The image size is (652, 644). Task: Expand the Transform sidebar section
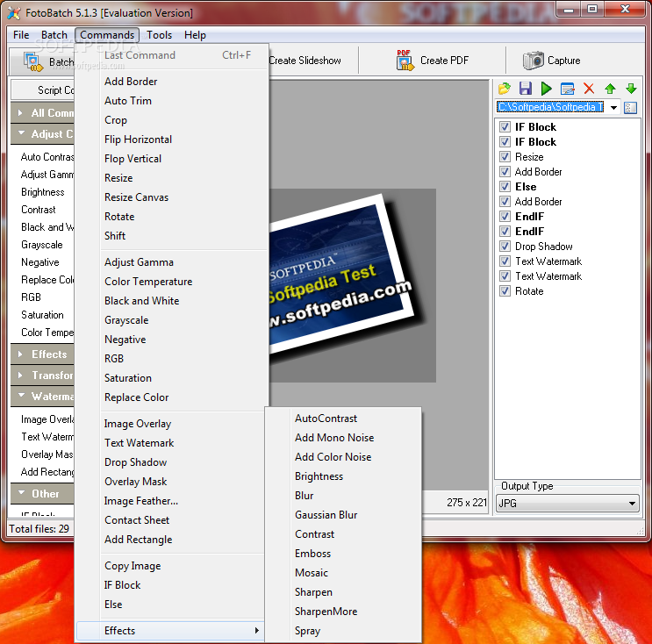[x=42, y=376]
